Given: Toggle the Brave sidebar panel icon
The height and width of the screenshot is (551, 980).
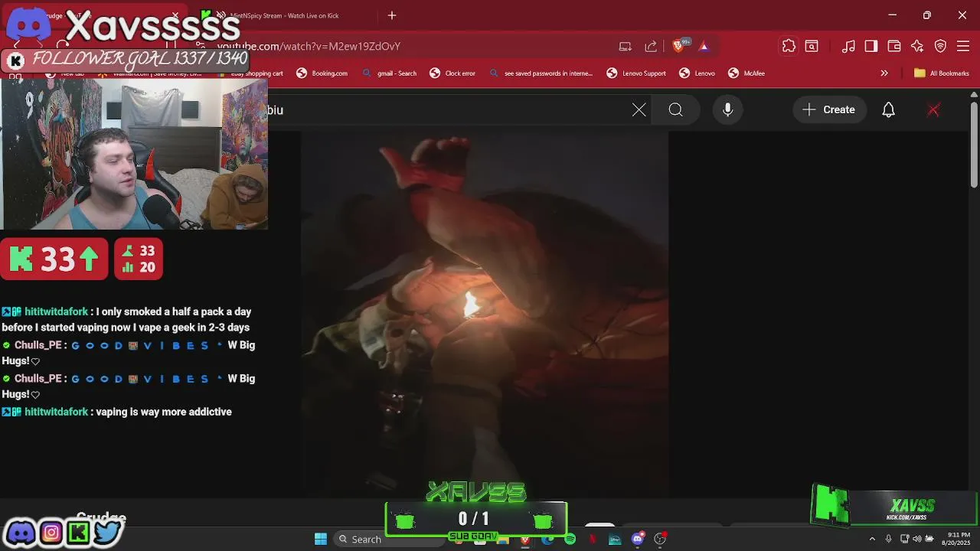Looking at the screenshot, I should tap(871, 46).
